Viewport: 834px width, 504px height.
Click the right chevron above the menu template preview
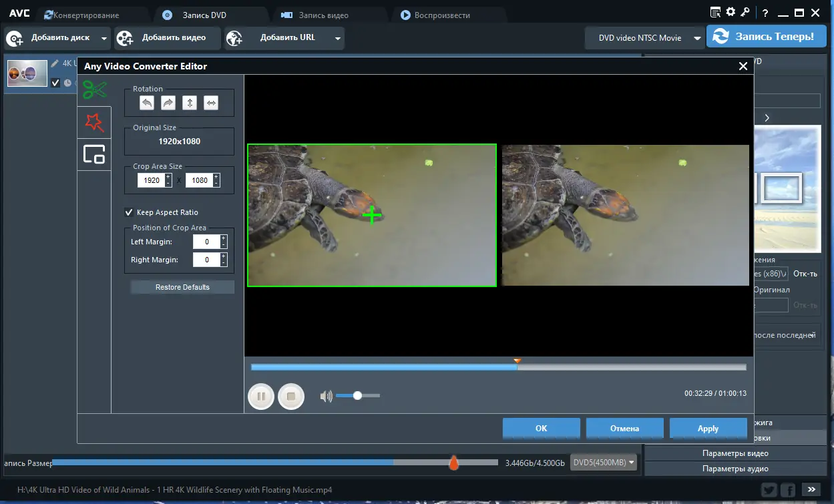(x=767, y=118)
